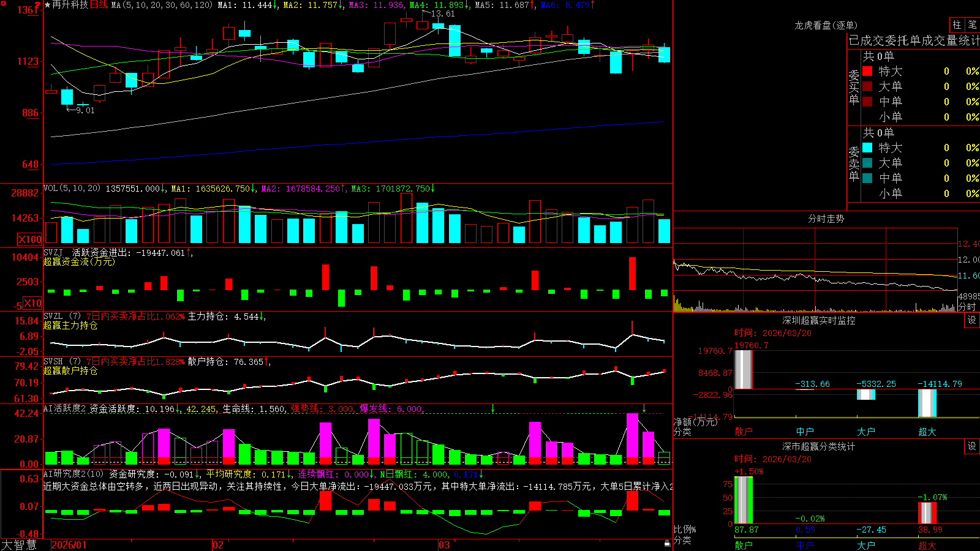Screen dimensions: 980x551
Task: Open settings 设 for 深圳超赢实时监控
Action: pos(972,320)
